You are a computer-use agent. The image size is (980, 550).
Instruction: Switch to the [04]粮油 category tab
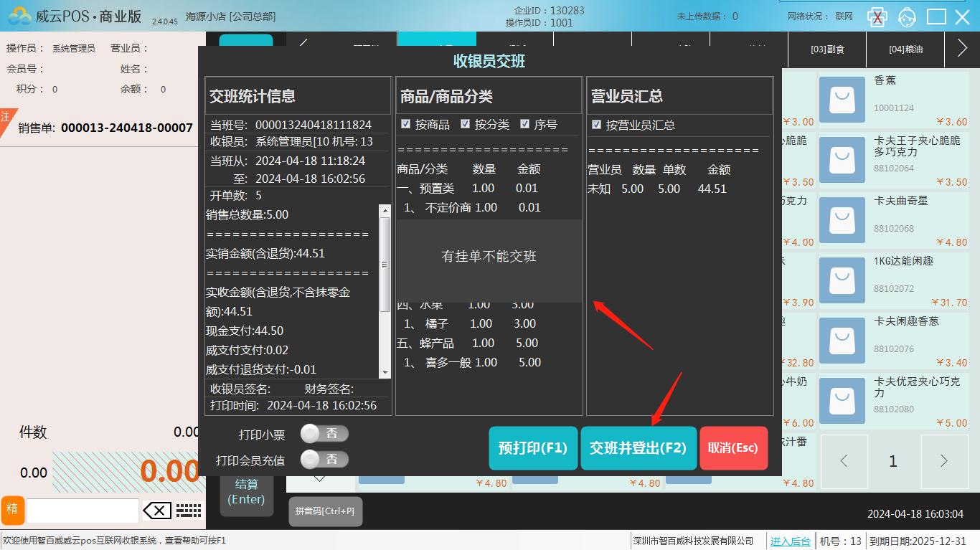(905, 49)
